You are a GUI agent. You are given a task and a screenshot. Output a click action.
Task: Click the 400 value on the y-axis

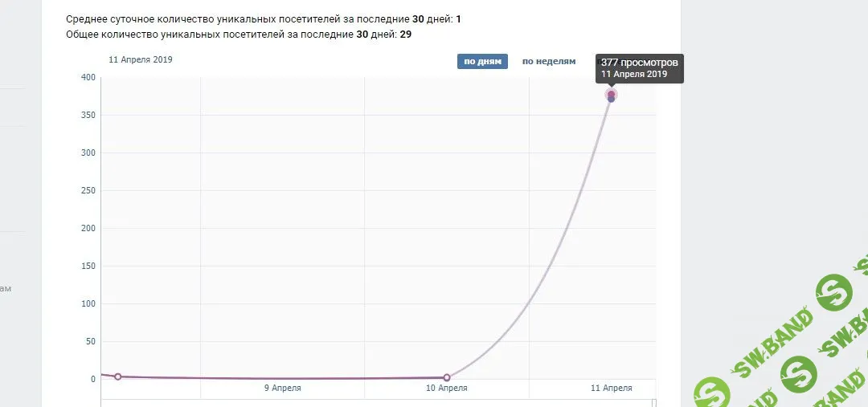(88, 77)
